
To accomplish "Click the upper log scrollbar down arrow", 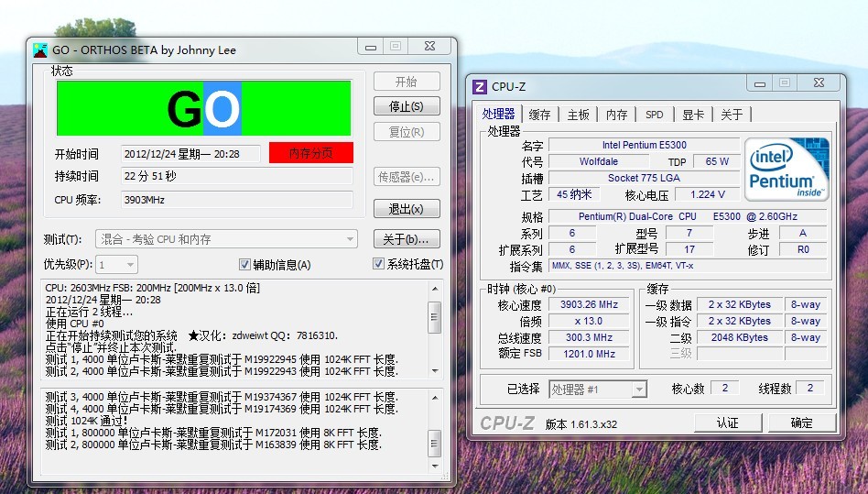I will tap(435, 370).
